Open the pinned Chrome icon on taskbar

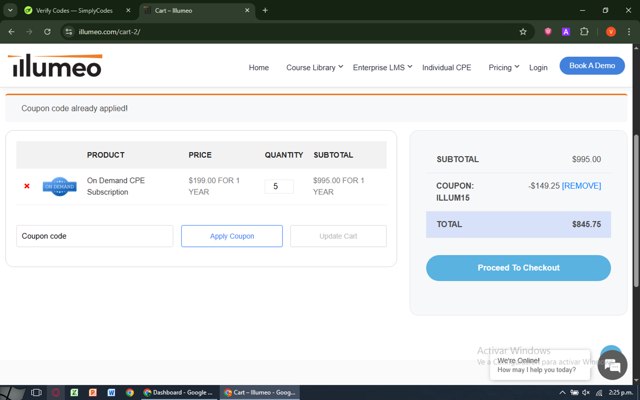coord(130,393)
